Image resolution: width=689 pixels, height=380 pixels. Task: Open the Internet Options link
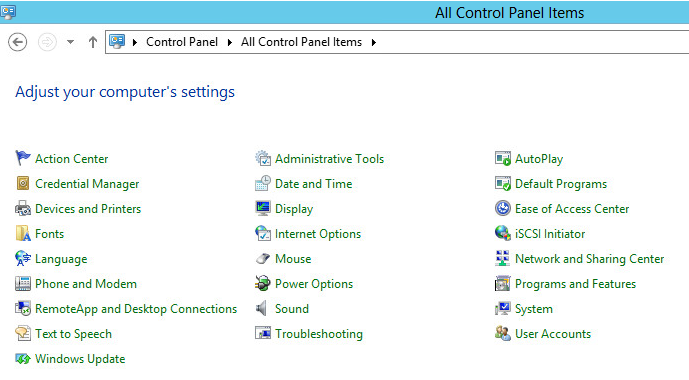click(318, 234)
